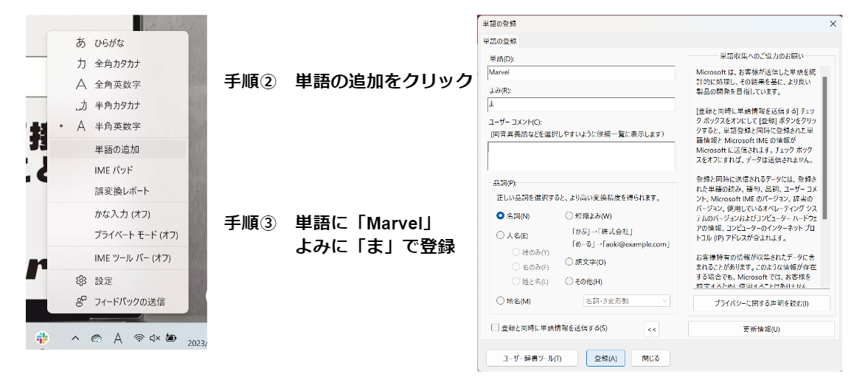Click the ユーザー辞書ツール(T) button
The image size is (868, 388).
click(x=532, y=358)
